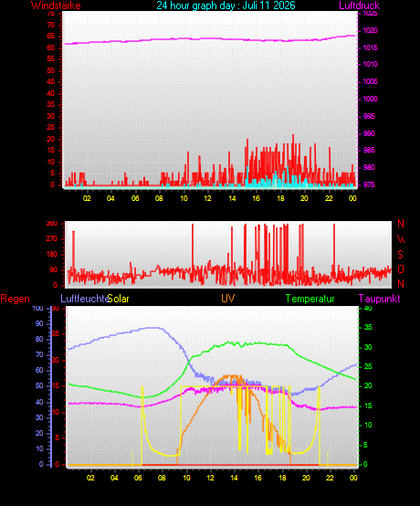
Task: Click the Luftdruck axis label
Action: coord(359,5)
